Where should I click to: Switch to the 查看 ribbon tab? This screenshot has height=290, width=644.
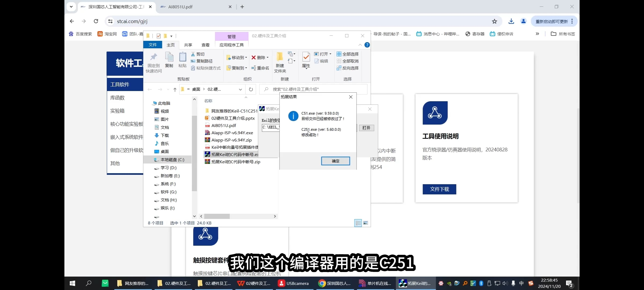click(206, 45)
